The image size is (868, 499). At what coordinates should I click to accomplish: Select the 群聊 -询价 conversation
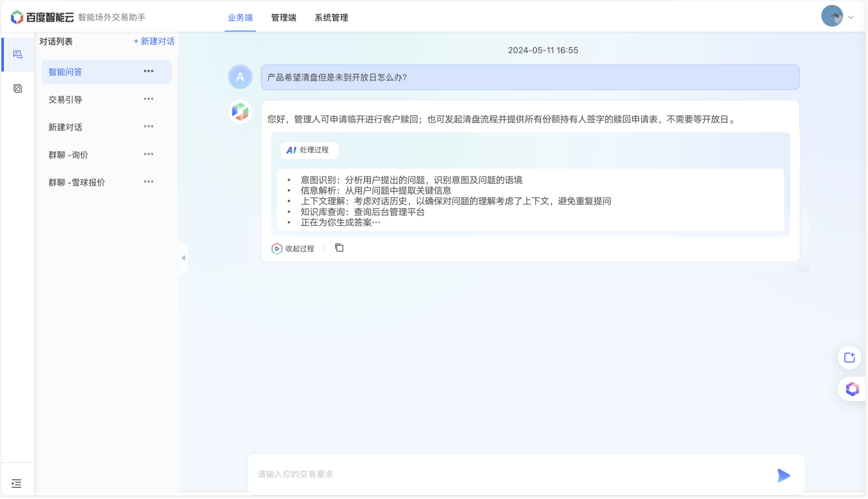(106, 155)
